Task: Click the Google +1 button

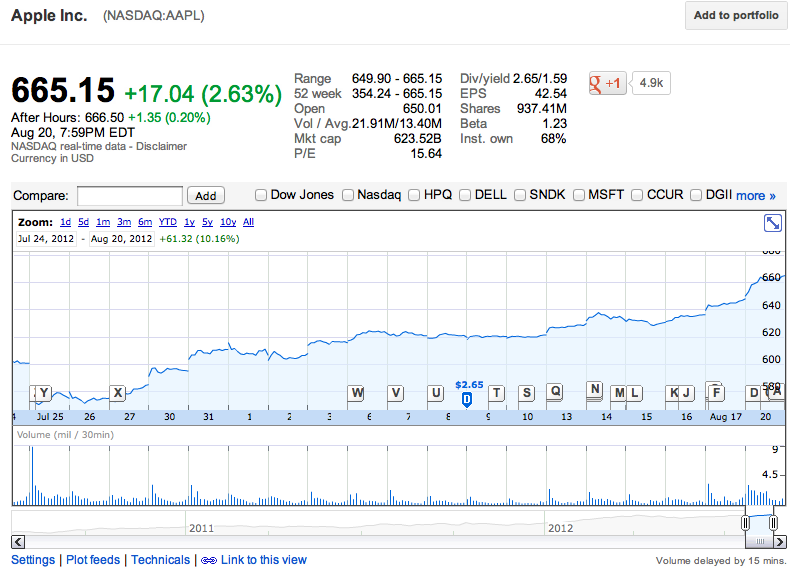Action: pyautogui.click(x=607, y=83)
